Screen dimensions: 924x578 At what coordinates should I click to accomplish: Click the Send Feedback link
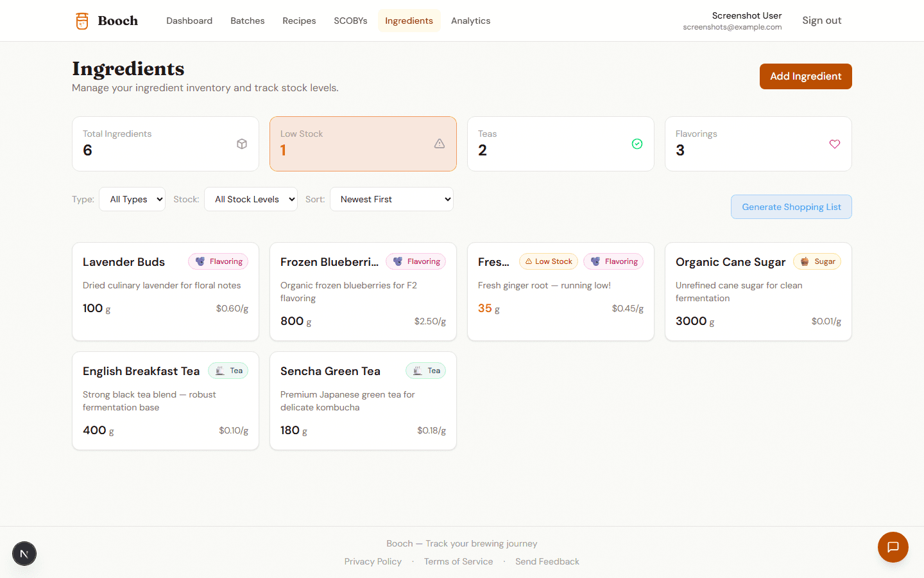(547, 561)
